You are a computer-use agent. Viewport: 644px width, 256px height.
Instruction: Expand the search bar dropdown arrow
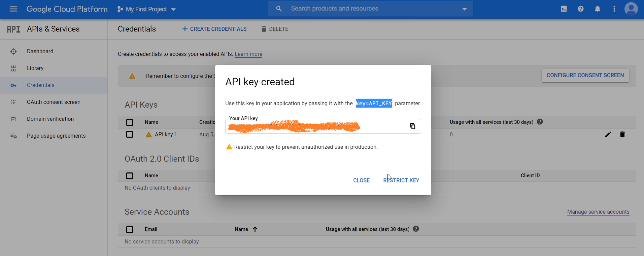pyautogui.click(x=465, y=9)
